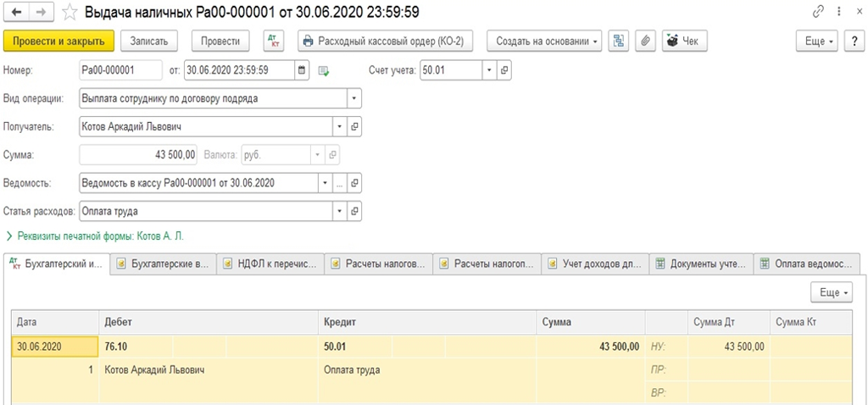Click the date field 30.06.2020 23:59:59
Image resolution: width=868 pixels, height=405 pixels.
[239, 70]
